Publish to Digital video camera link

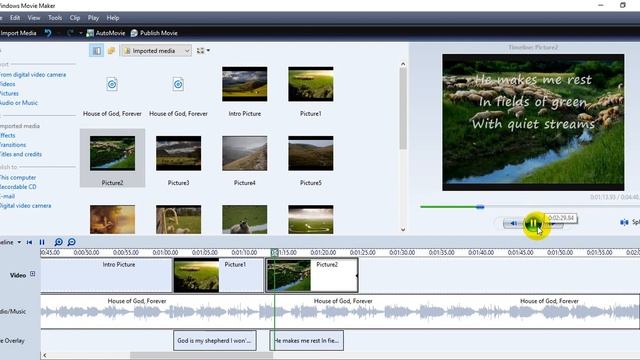(25, 206)
